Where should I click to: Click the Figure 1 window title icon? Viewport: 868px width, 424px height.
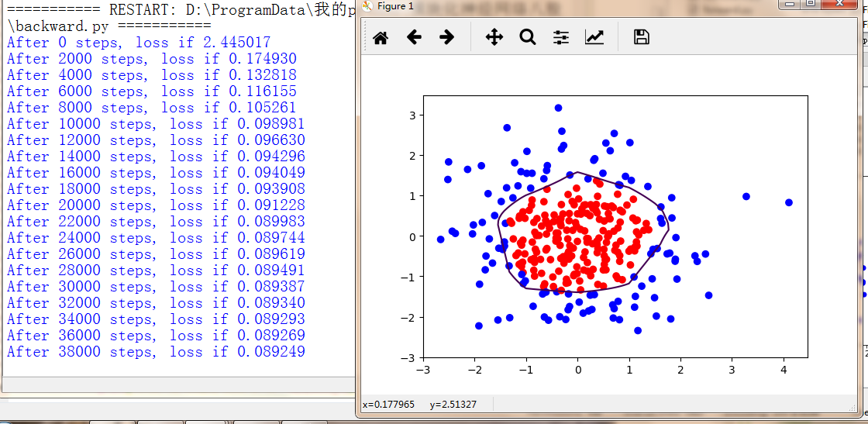[367, 6]
